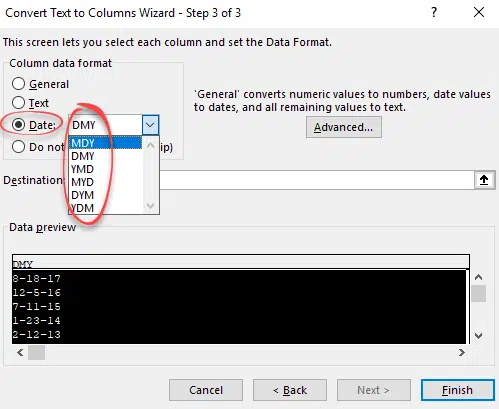Click date list scroll up arrow
499x409 pixels.
pyautogui.click(x=150, y=145)
